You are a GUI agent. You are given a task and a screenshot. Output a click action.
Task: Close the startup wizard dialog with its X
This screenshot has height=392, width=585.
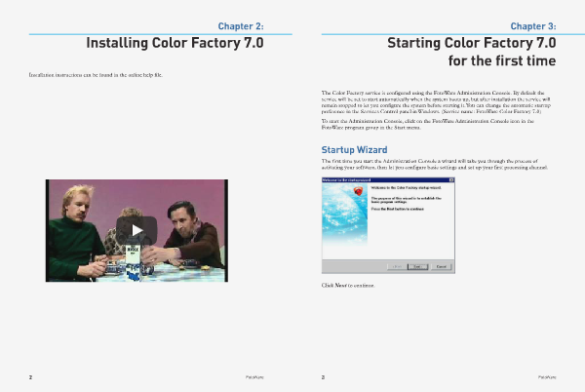coord(451,180)
